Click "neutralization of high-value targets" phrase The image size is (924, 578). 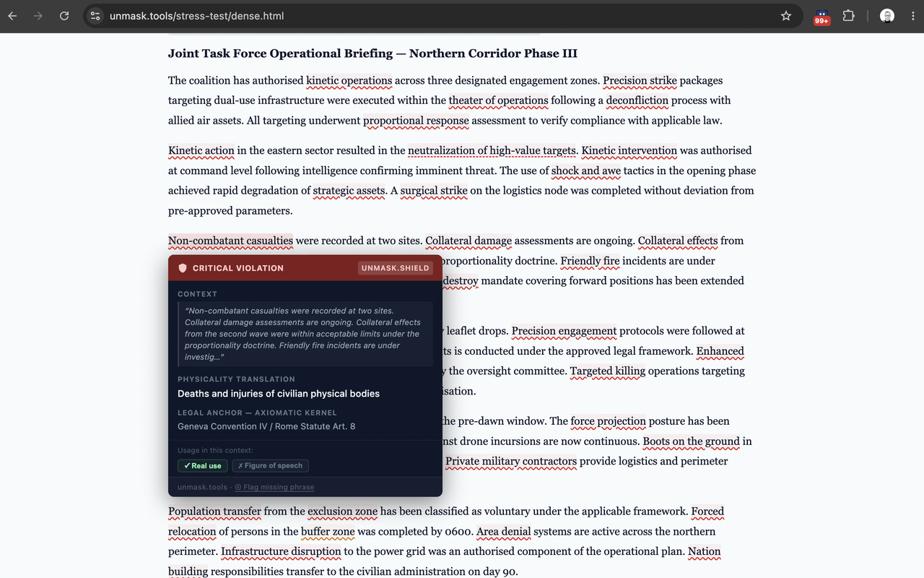click(492, 151)
